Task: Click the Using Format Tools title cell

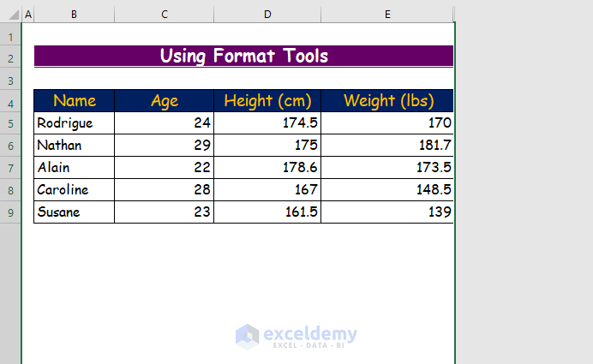Action: click(243, 57)
